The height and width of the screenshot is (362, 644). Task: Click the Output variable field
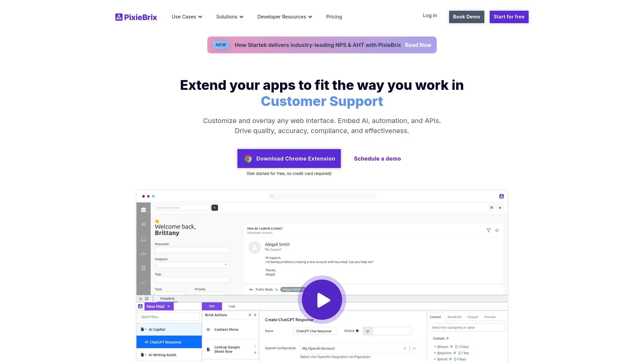point(392,331)
